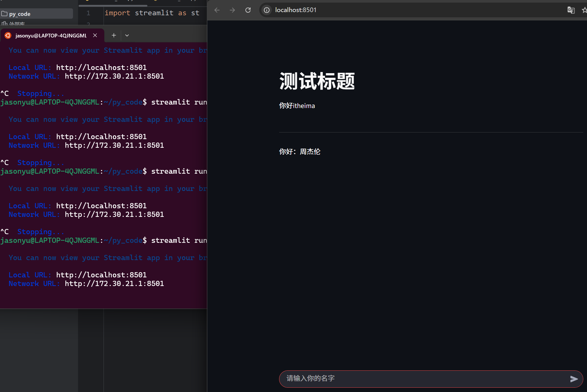This screenshot has width=587, height=392.
Task: Expand the terminal profile dropdown chevron
Action: click(x=127, y=35)
